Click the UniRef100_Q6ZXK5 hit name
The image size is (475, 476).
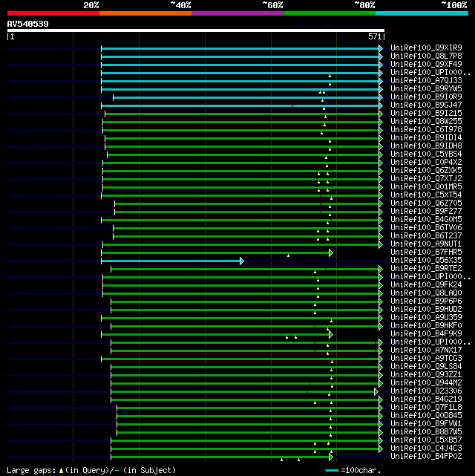click(426, 170)
